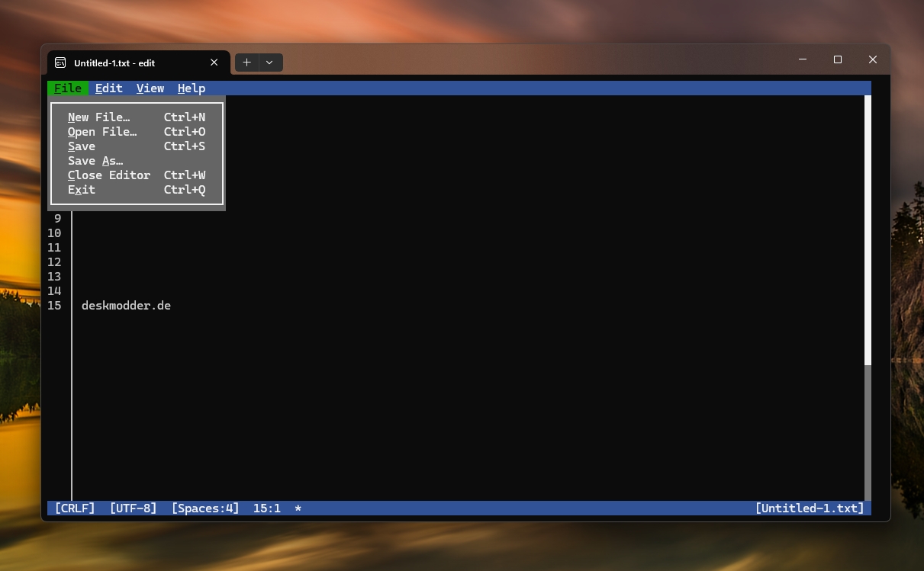Click the vertical scrollbar thumb
Image resolution: width=924 pixels, height=571 pixels.
coord(868,229)
